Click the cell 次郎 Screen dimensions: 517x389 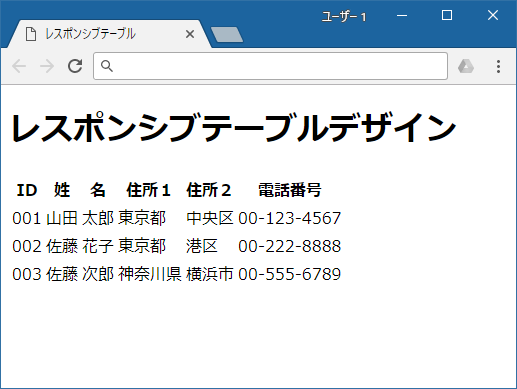(x=98, y=274)
